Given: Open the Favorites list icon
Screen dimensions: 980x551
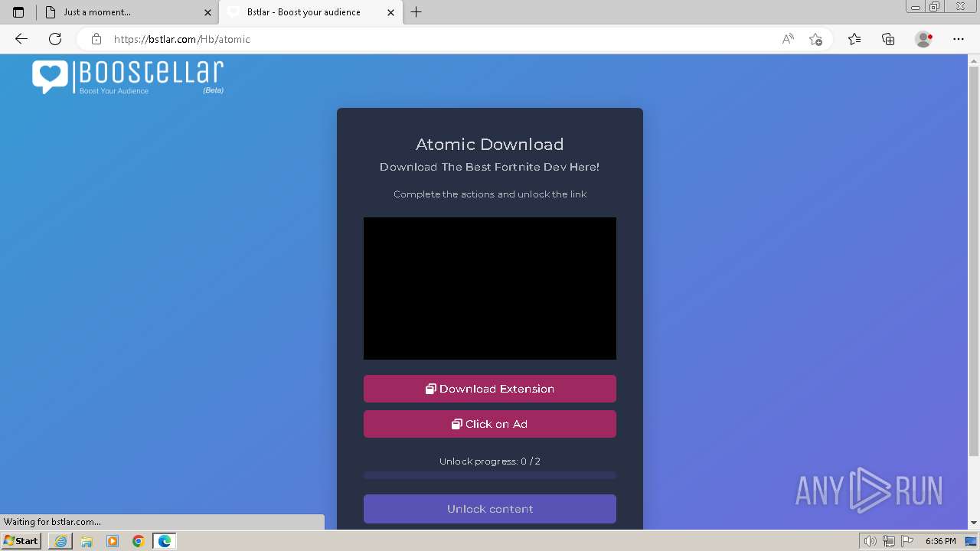Looking at the screenshot, I should (x=854, y=39).
